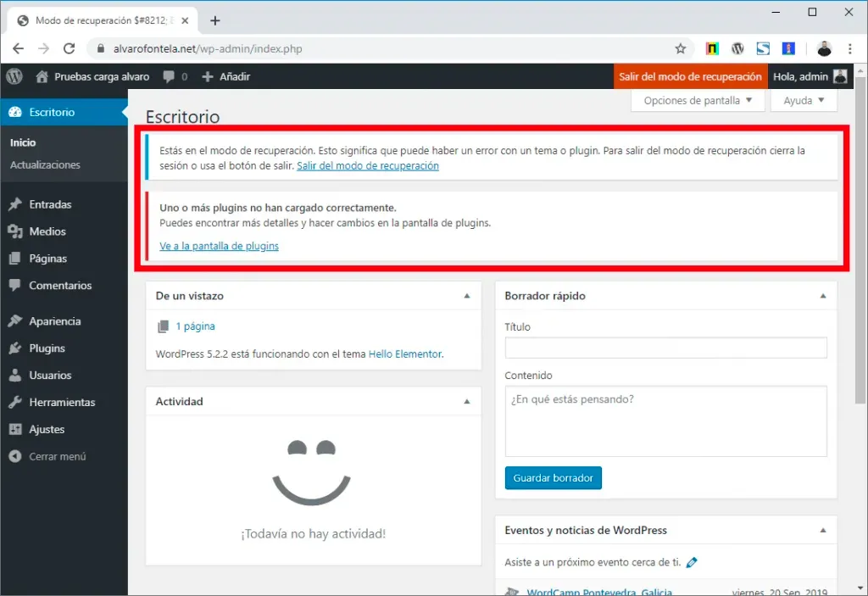The width and height of the screenshot is (868, 596).
Task: Open Actualizaciones submenu item
Action: (45, 164)
